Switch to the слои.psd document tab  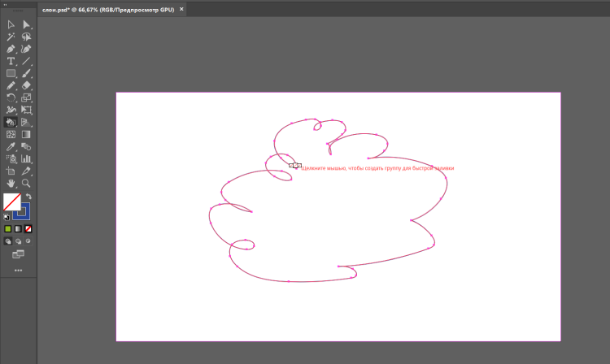click(108, 10)
